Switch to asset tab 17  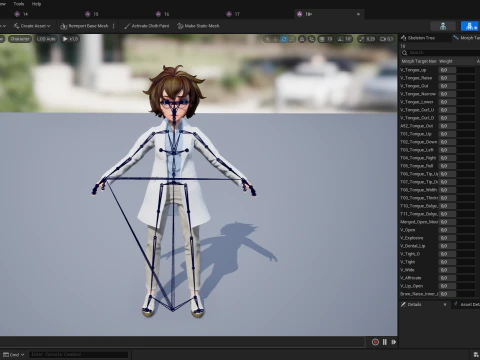click(233, 14)
